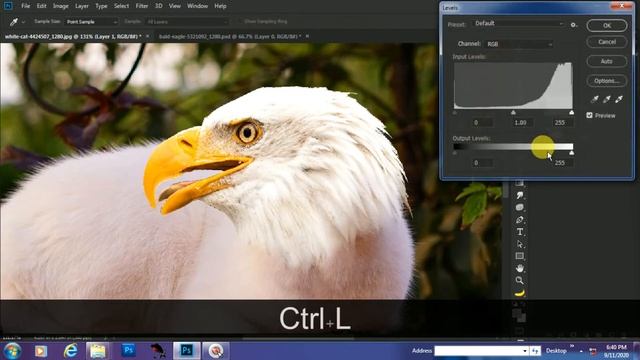The image size is (640, 360).
Task: Open the Layer menu
Action: 82,6
